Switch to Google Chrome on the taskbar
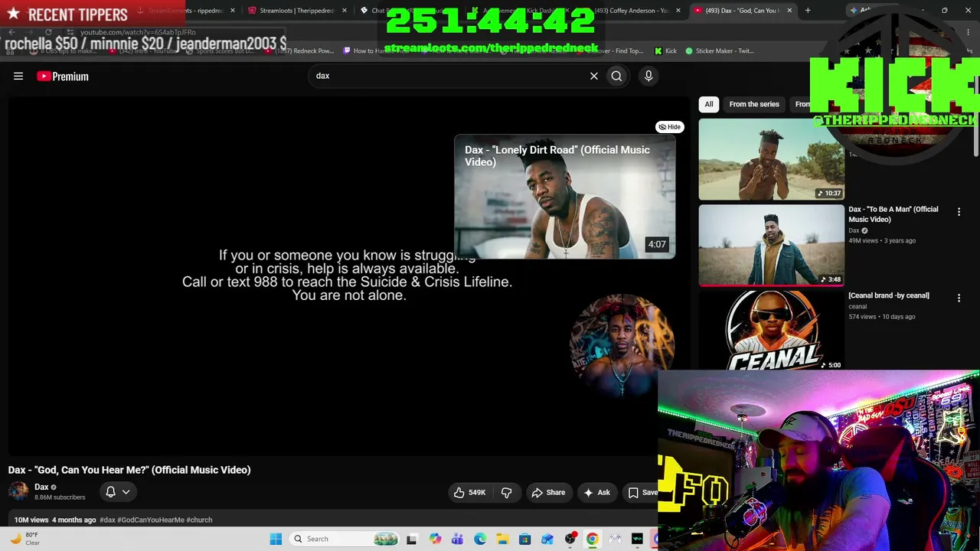980x551 pixels. coord(592,539)
